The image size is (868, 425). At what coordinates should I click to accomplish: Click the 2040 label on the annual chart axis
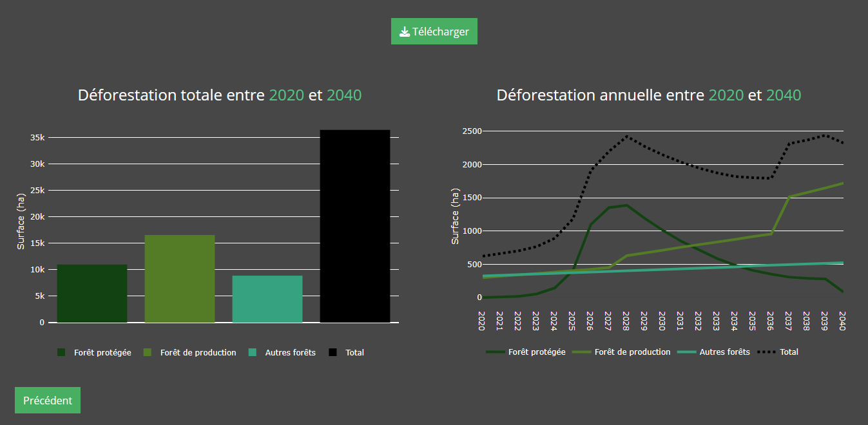pyautogui.click(x=842, y=320)
